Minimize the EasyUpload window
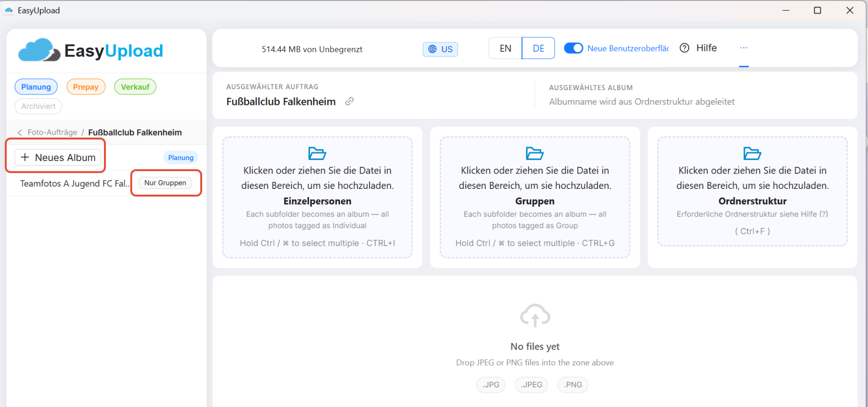Viewport: 868px width, 407px height. 786,10
